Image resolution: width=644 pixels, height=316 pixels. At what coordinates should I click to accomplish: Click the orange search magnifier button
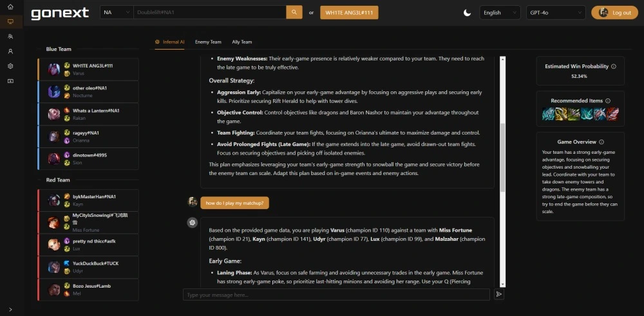click(x=294, y=12)
